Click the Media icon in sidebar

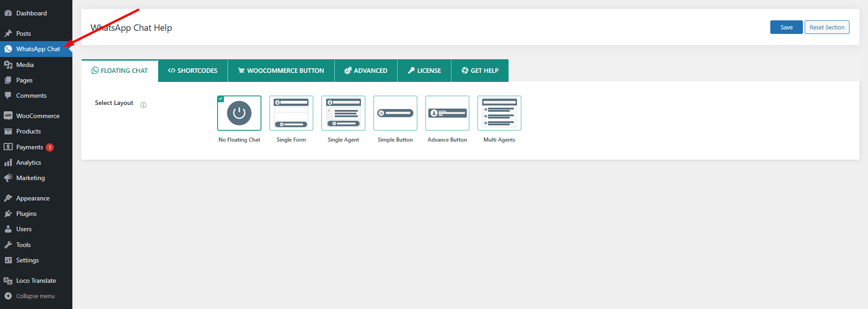[8, 65]
